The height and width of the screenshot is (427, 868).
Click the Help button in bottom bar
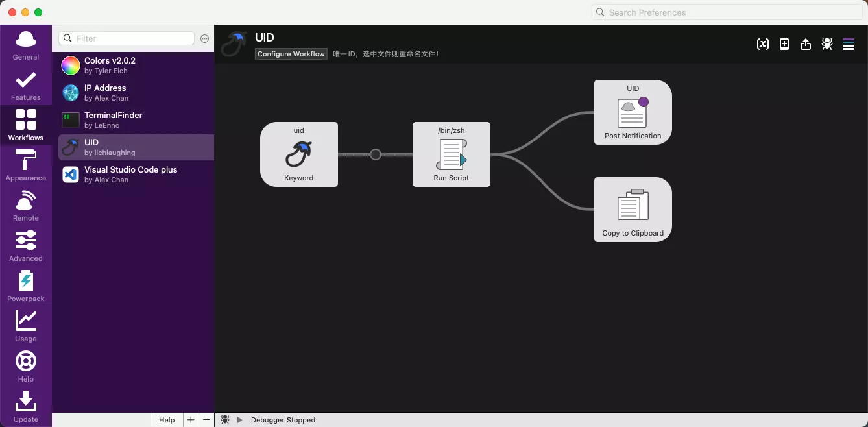click(x=167, y=420)
